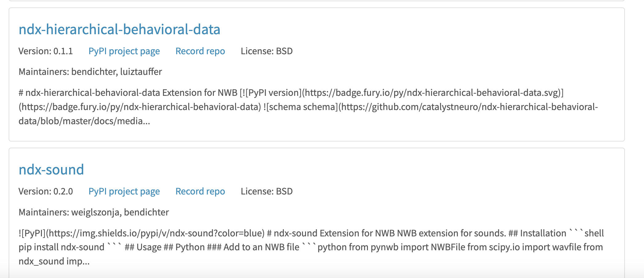Click License: BSD in ndx-sound card
Image resolution: width=644 pixels, height=278 pixels.
(x=267, y=191)
